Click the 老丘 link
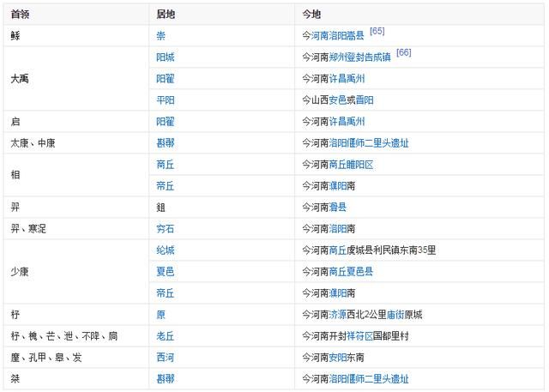Viewport: 549px width, 392px height. (x=166, y=336)
